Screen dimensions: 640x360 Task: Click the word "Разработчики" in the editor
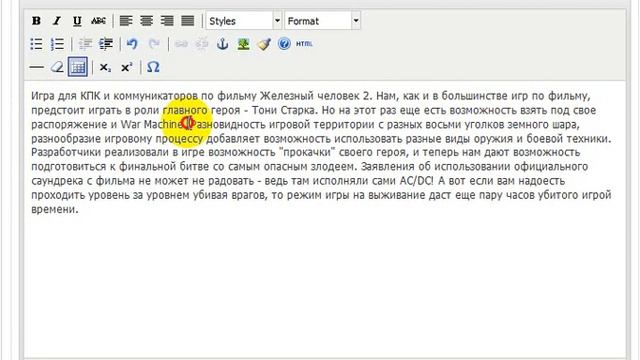tap(66, 153)
